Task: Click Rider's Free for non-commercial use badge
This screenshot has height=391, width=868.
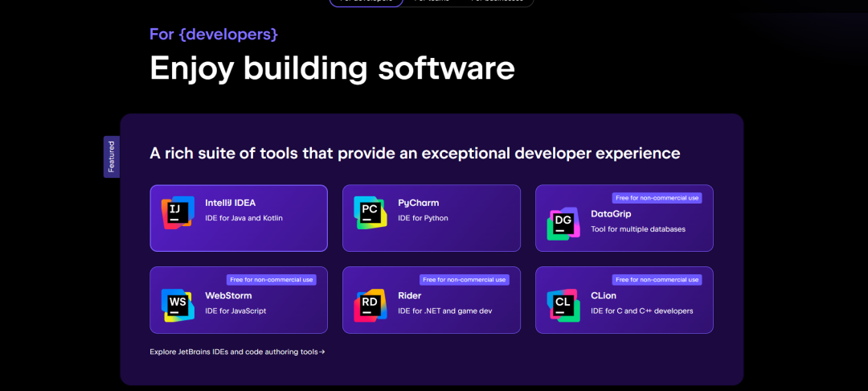Action: 464,280
